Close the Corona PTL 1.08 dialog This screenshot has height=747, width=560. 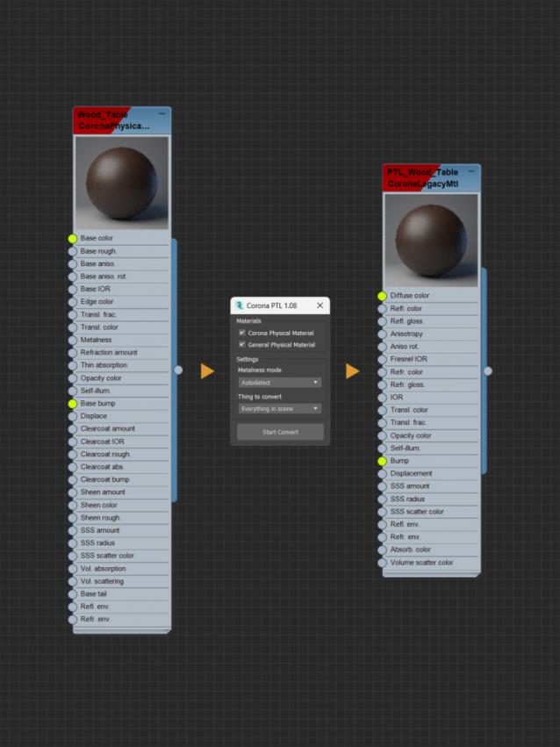[x=319, y=305]
